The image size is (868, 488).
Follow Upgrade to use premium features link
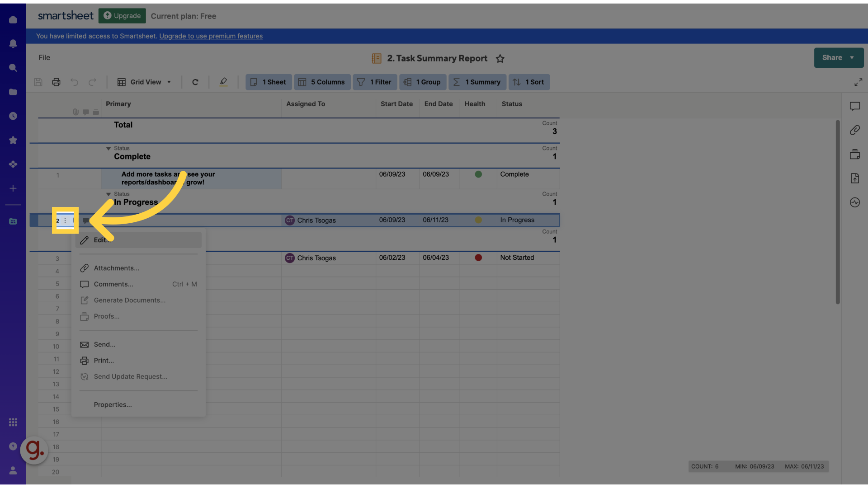click(x=211, y=36)
